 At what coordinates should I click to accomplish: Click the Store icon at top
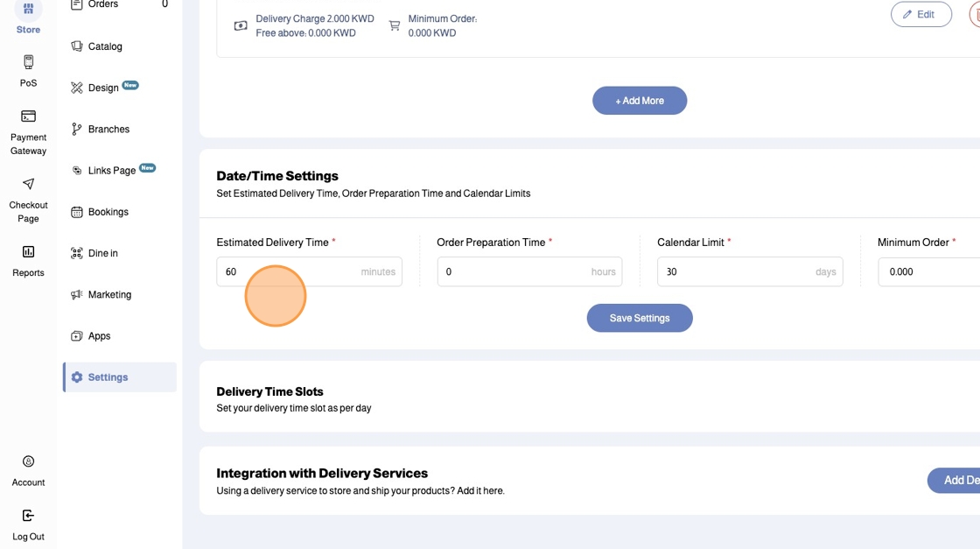click(x=28, y=10)
